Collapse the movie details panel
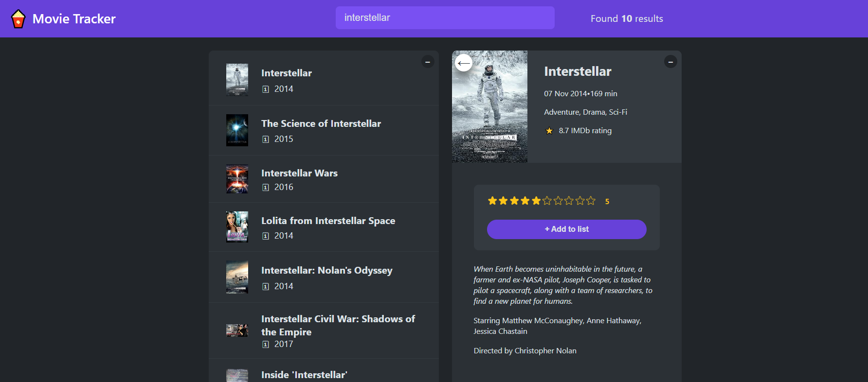The image size is (868, 382). coord(670,62)
